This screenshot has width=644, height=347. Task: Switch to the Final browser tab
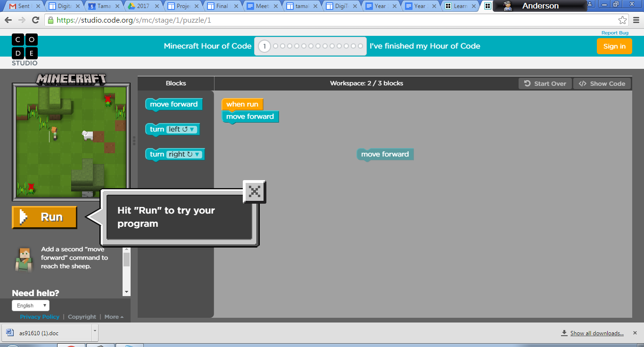223,6
